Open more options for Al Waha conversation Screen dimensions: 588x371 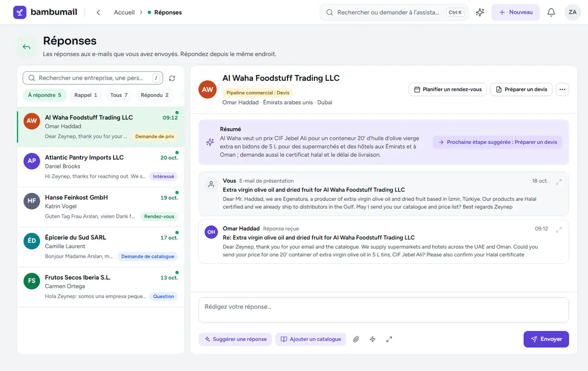[562, 90]
